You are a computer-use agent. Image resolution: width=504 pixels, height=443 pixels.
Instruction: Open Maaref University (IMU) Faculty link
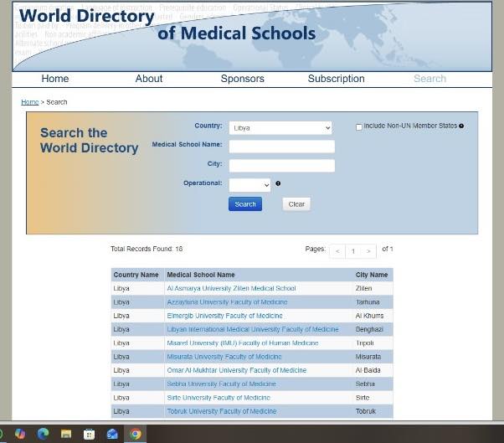click(x=243, y=343)
